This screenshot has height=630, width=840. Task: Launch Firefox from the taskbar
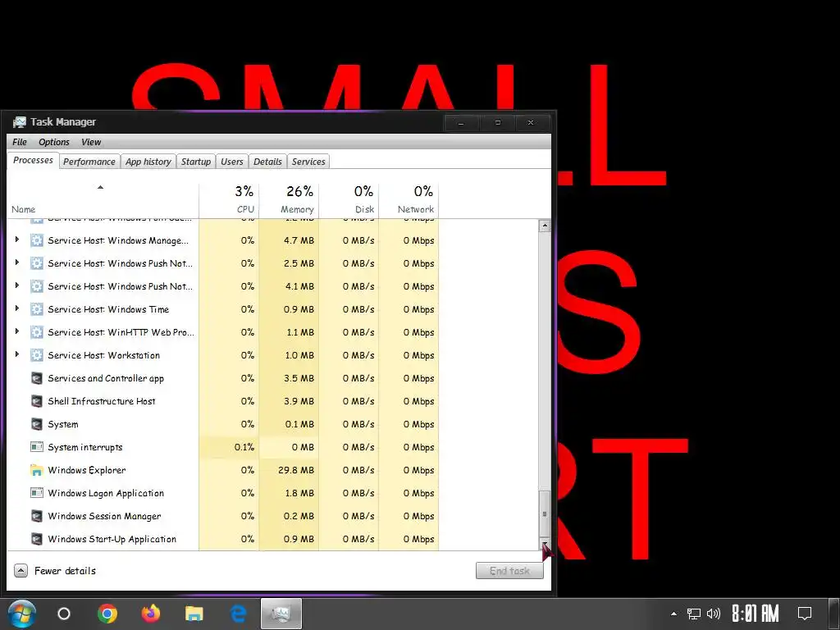pos(151,614)
